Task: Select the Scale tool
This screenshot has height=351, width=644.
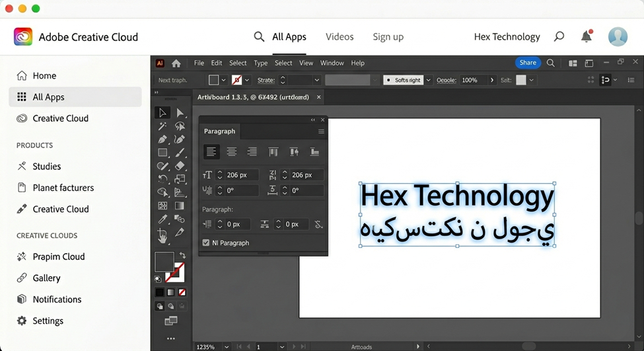Action: [x=180, y=178]
